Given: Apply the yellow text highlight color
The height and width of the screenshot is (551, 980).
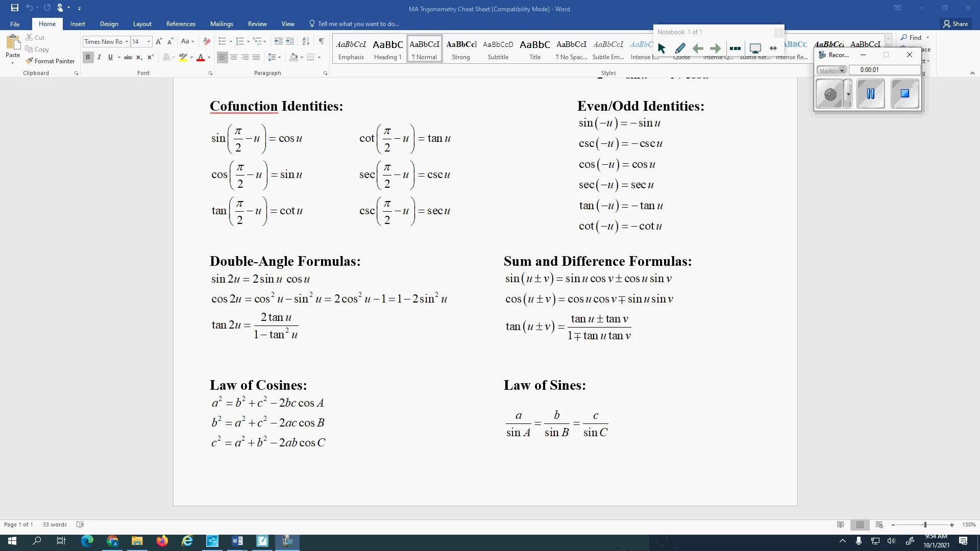Looking at the screenshot, I should [x=183, y=57].
